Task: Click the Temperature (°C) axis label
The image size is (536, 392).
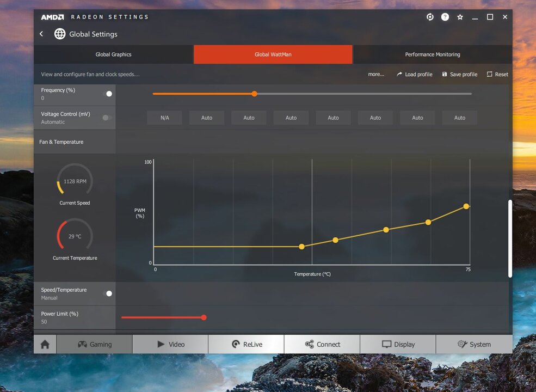Action: click(312, 274)
